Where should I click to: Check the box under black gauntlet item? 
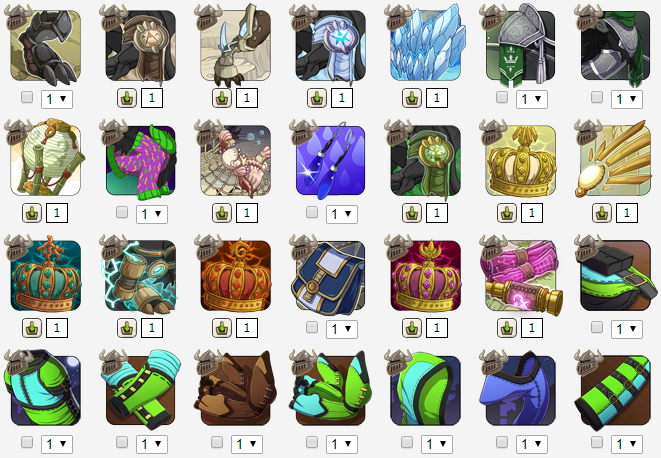[27, 98]
